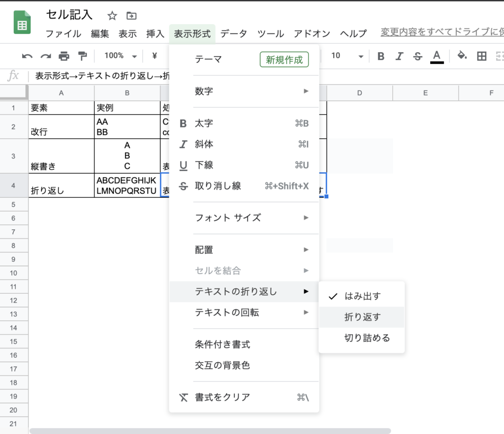Open the 表示 menu

tap(127, 33)
